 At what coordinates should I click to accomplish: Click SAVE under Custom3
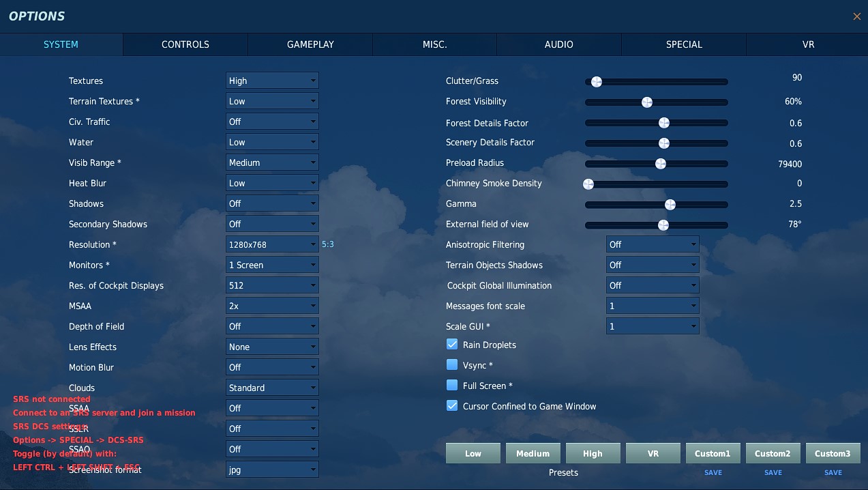pos(833,472)
